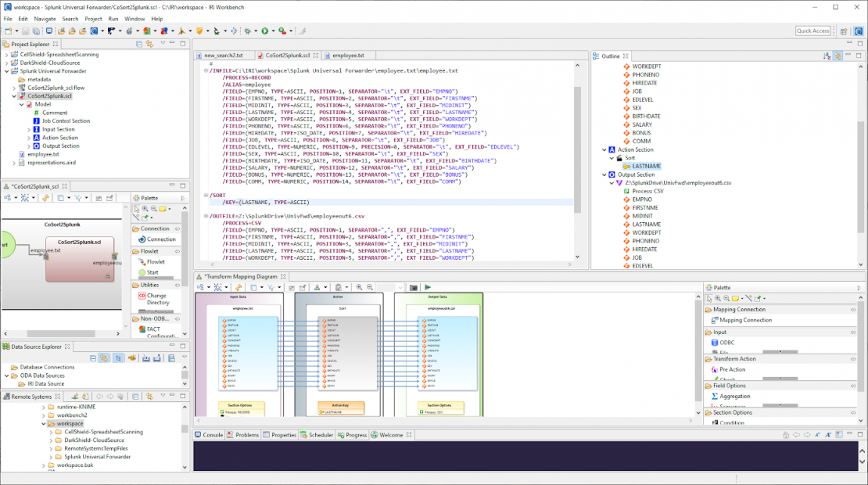Open the File menu
This screenshot has height=485, width=868.
point(8,19)
